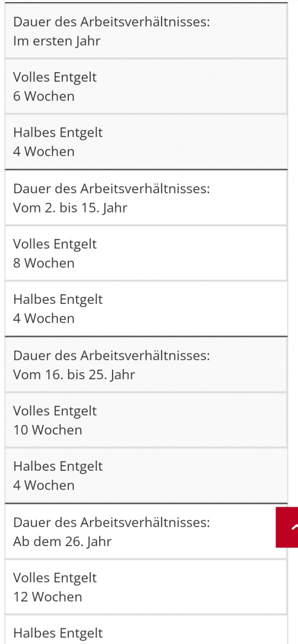Screen dimensions: 298x644
Task: Click the red scroll-to-top arrow button
Action: click(287, 527)
